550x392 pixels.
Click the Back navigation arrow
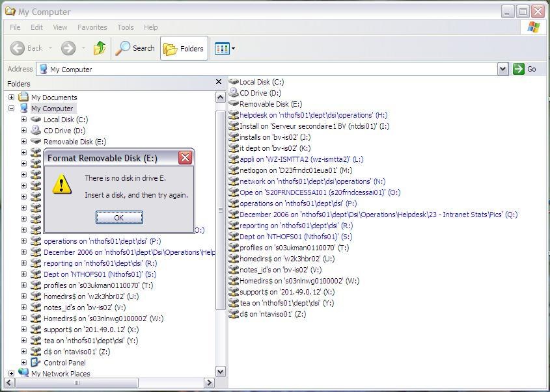click(x=19, y=47)
